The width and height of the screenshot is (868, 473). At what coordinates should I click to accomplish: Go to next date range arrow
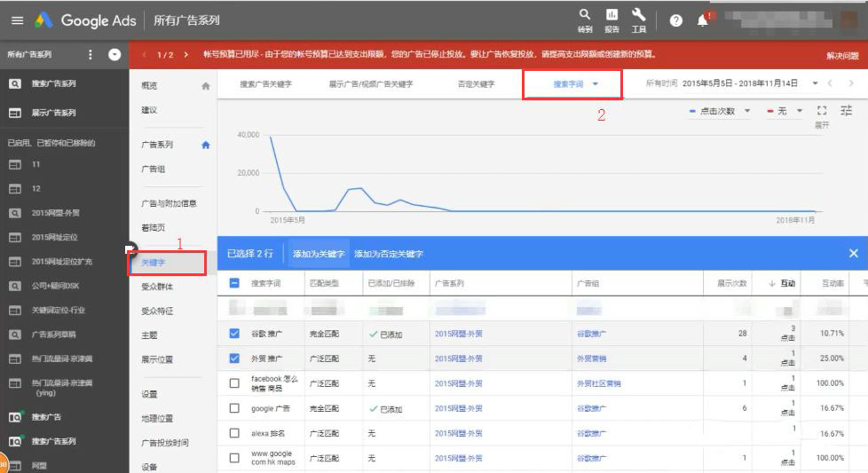pyautogui.click(x=851, y=83)
